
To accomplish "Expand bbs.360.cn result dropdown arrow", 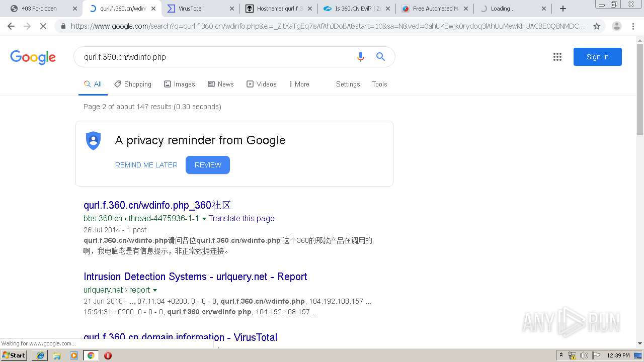I will click(204, 219).
